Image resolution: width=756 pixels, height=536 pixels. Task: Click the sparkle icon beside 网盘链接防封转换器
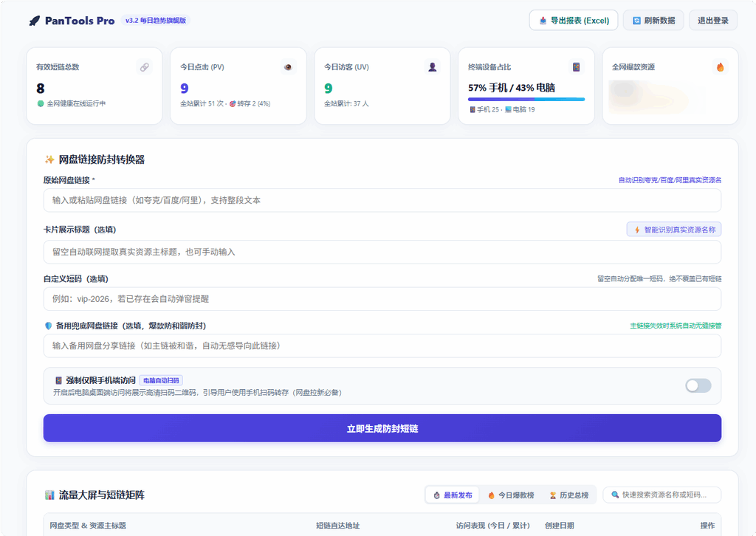[x=49, y=159]
